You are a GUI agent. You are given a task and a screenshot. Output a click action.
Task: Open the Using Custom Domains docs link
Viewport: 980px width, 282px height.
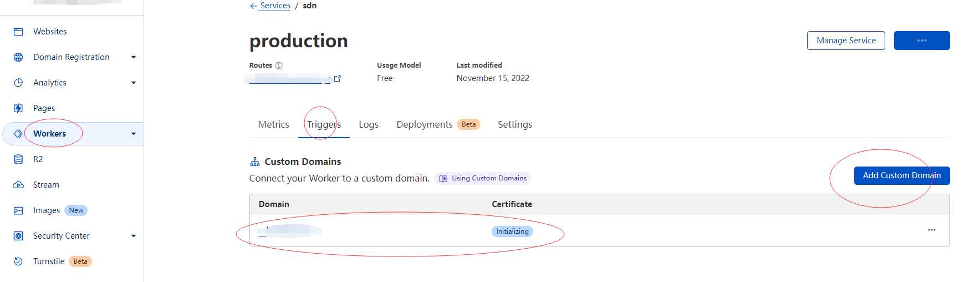(x=483, y=178)
